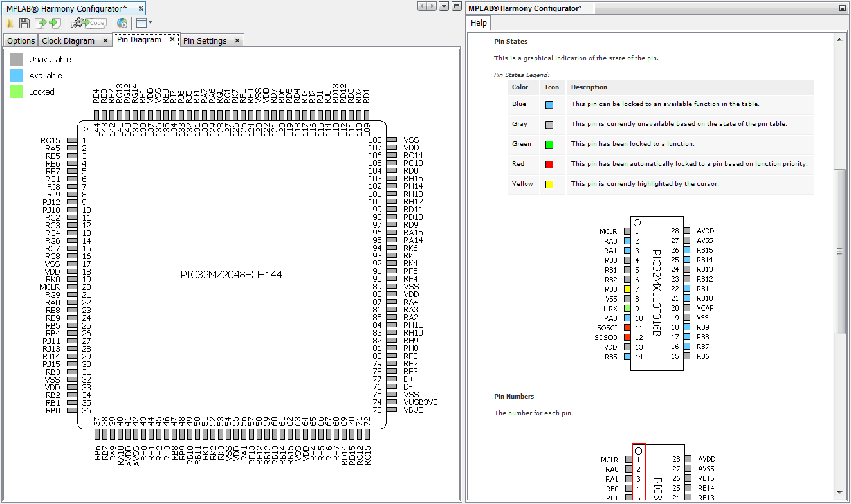Screen dimensions: 851x504
Task: Click the window layout icon on the toolbar
Action: coord(142,23)
